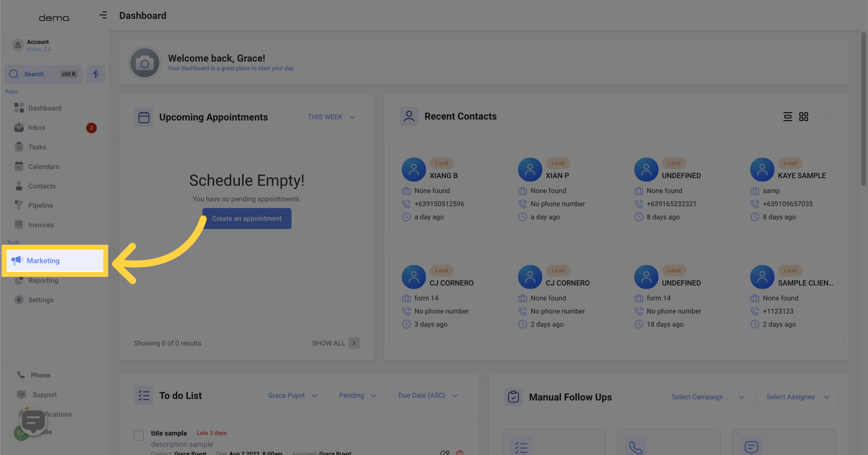Click the follow-up message card icon
Viewport: 868px width, 455px height.
click(751, 446)
